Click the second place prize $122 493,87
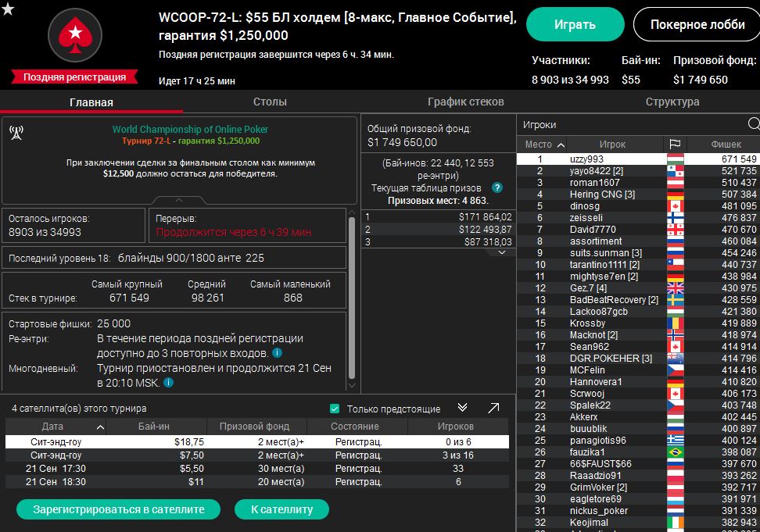 485,230
